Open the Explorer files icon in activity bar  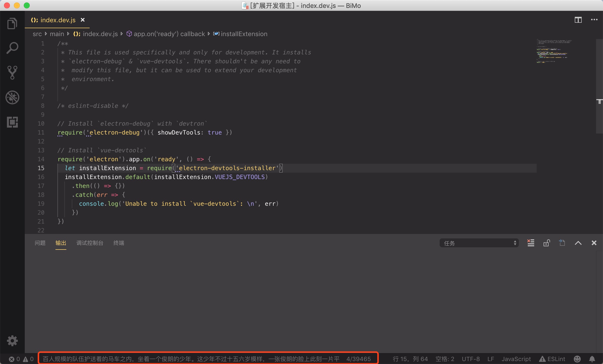[x=12, y=23]
